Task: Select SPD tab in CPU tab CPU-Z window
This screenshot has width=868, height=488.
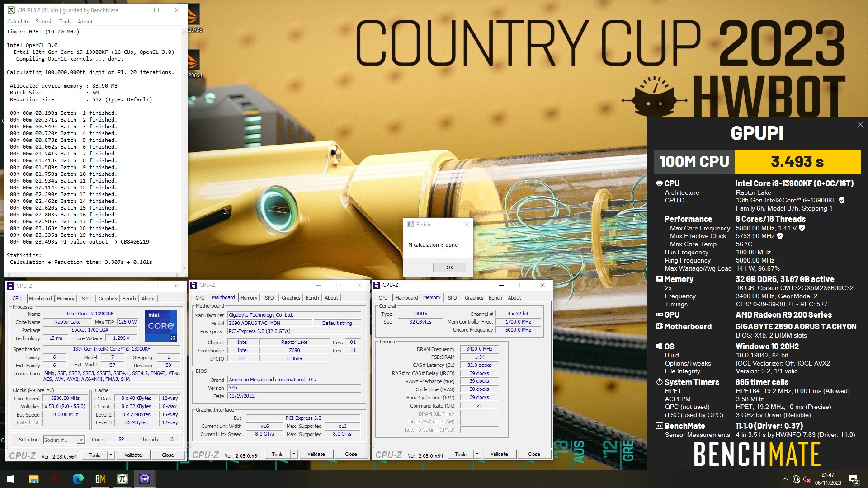Action: coord(86,299)
